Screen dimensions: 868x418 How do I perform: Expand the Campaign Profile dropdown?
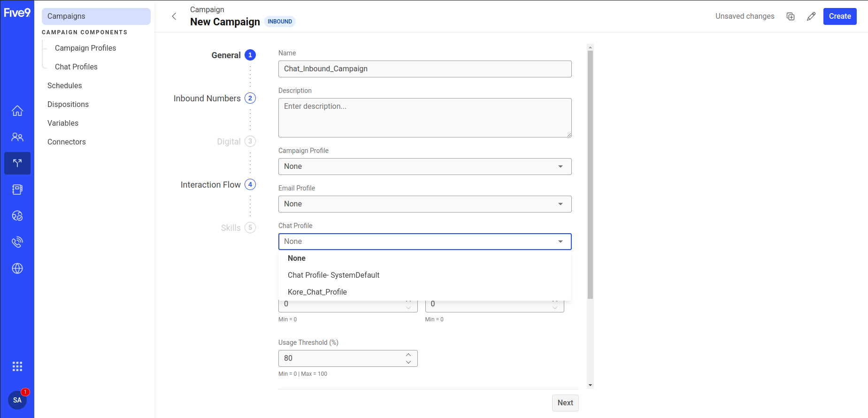coord(424,167)
